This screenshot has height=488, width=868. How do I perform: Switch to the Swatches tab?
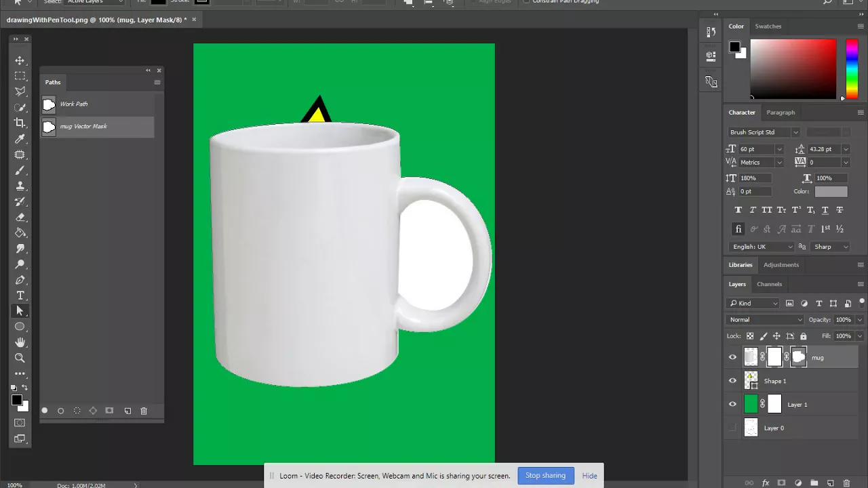768,26
